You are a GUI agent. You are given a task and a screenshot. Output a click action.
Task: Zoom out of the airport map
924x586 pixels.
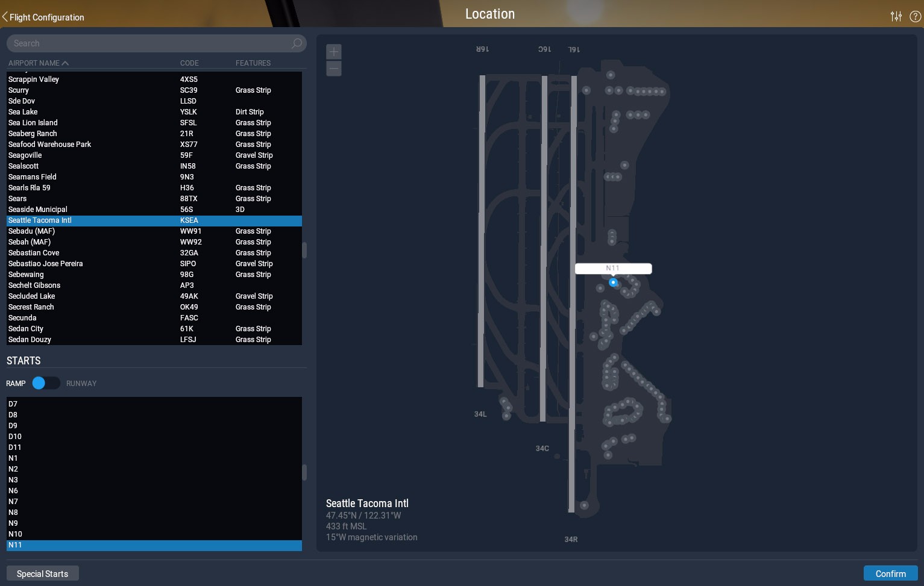334,69
